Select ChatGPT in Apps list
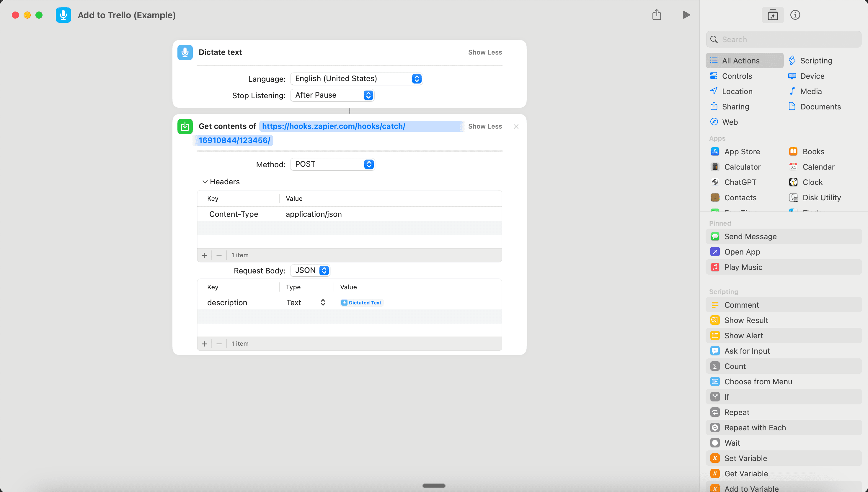The image size is (868, 492). (x=733, y=182)
